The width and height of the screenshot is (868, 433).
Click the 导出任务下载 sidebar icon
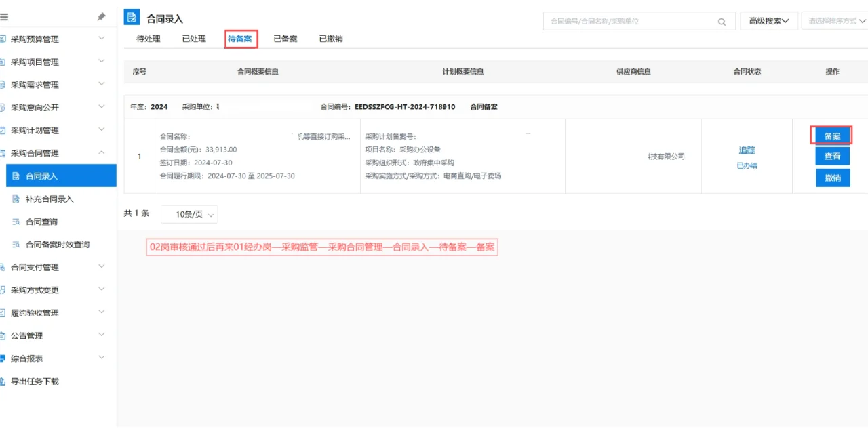click(x=3, y=382)
